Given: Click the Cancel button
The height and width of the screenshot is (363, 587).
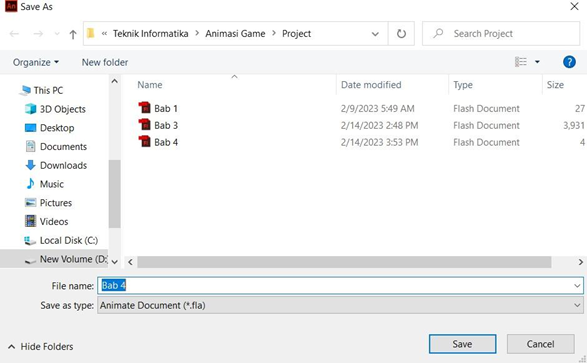Looking at the screenshot, I should click(540, 344).
